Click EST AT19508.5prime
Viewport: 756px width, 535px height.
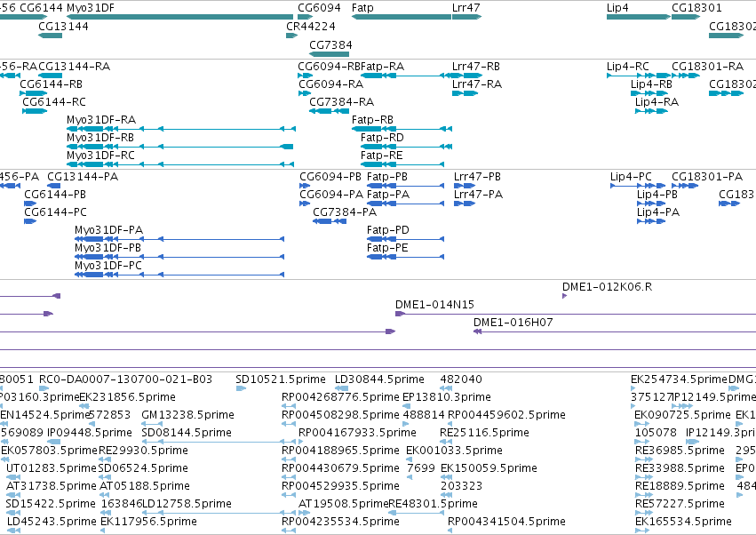tap(304, 514)
